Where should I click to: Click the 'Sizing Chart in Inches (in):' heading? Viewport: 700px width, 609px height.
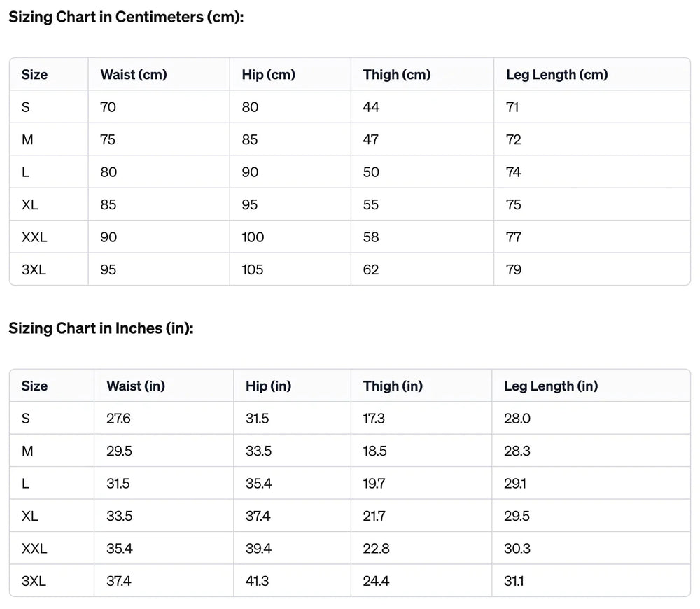click(101, 328)
